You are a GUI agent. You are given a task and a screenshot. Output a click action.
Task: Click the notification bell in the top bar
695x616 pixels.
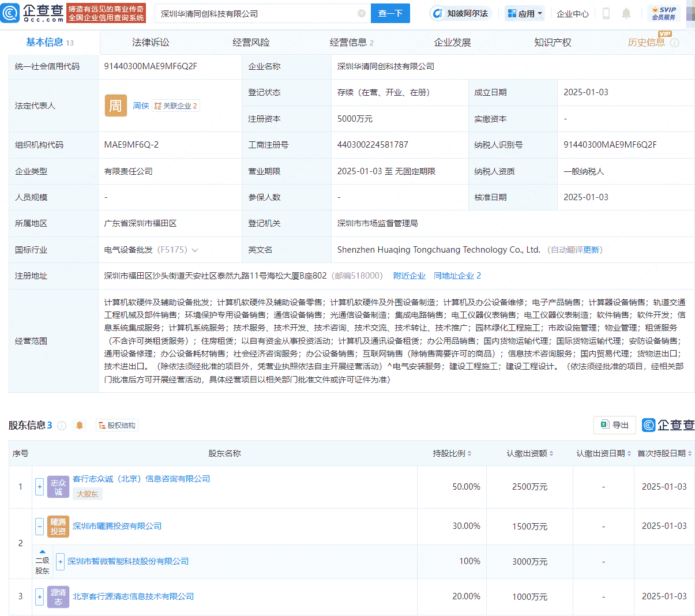tap(626, 13)
